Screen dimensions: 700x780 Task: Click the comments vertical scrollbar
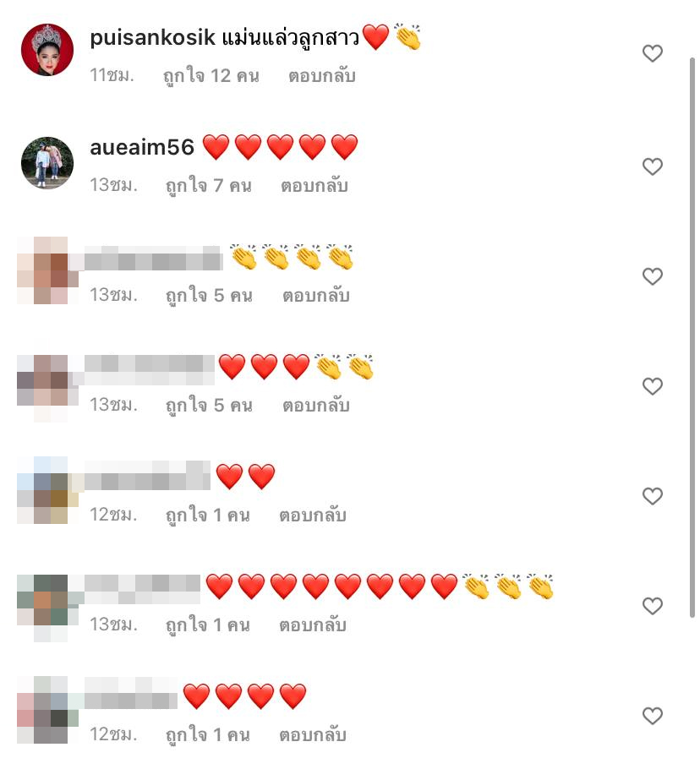(x=692, y=337)
